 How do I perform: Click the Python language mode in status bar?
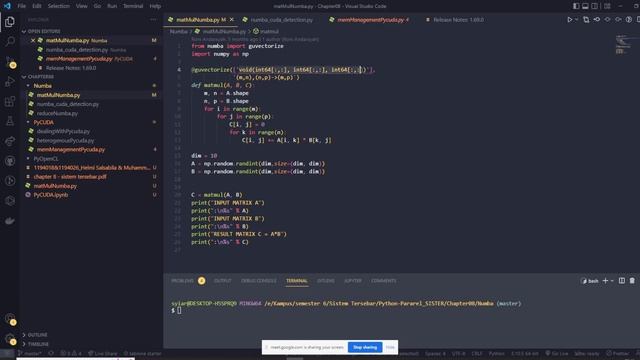click(496, 353)
